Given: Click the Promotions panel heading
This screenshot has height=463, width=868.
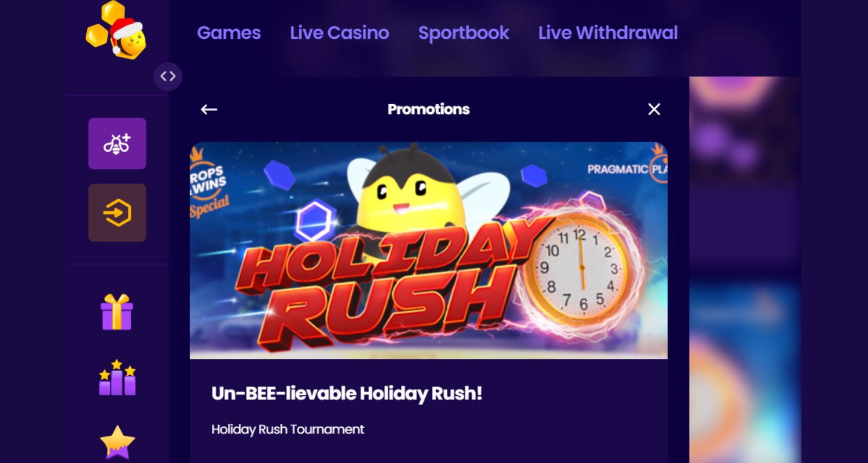Looking at the screenshot, I should click(429, 109).
